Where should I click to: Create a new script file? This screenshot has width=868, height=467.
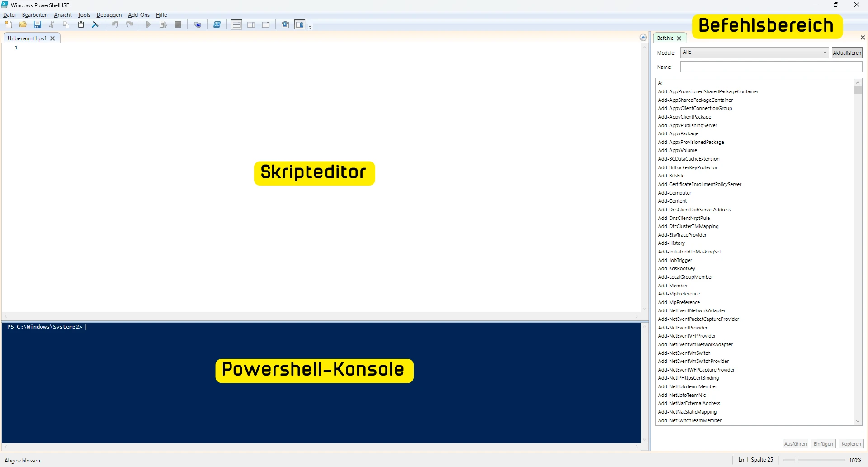[9, 24]
